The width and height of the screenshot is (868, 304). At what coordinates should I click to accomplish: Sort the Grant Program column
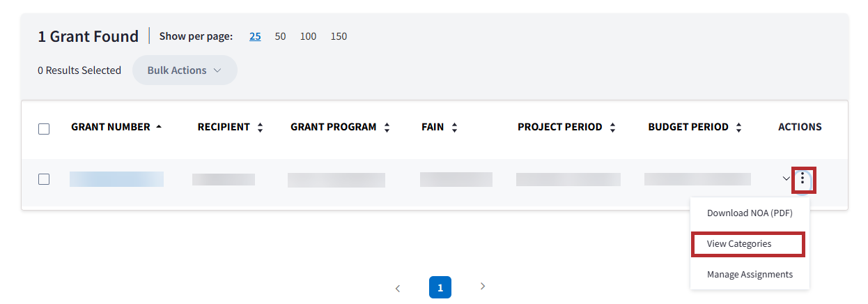pos(387,128)
